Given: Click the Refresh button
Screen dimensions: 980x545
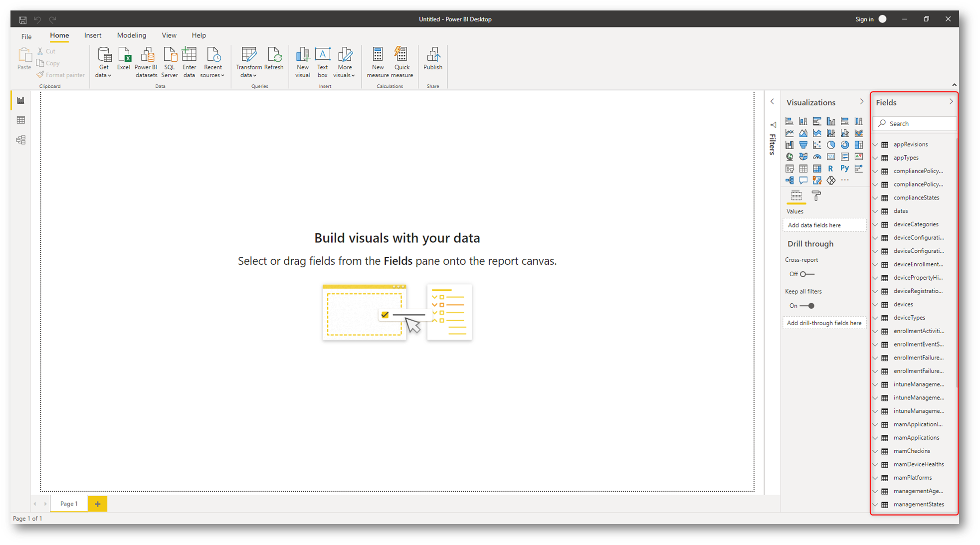Looking at the screenshot, I should (274, 59).
